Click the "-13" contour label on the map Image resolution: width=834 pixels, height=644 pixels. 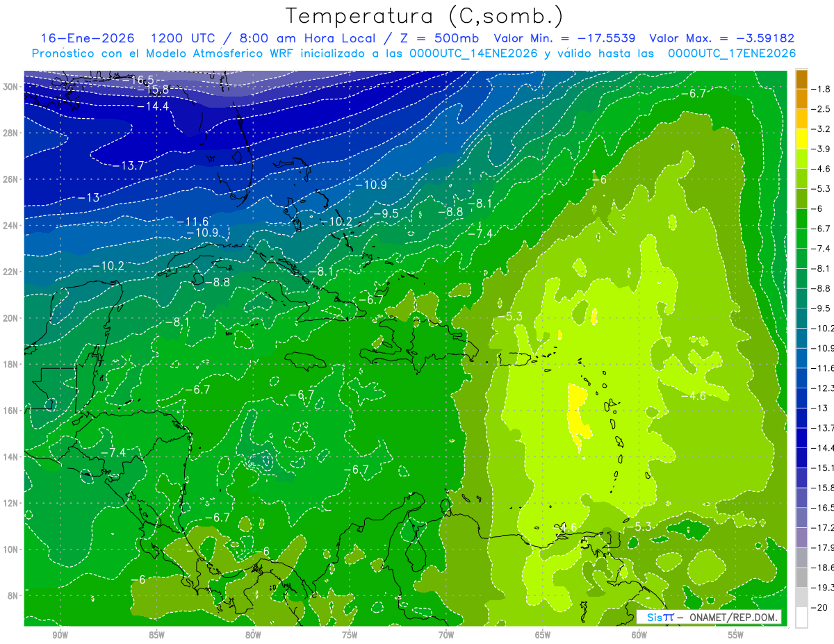[88, 198]
